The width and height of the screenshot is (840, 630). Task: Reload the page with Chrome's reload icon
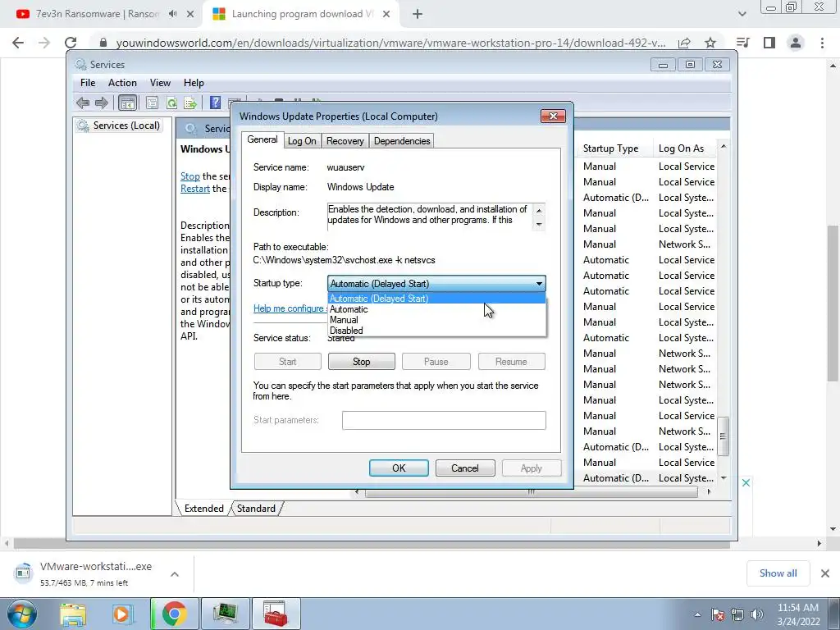coord(71,43)
